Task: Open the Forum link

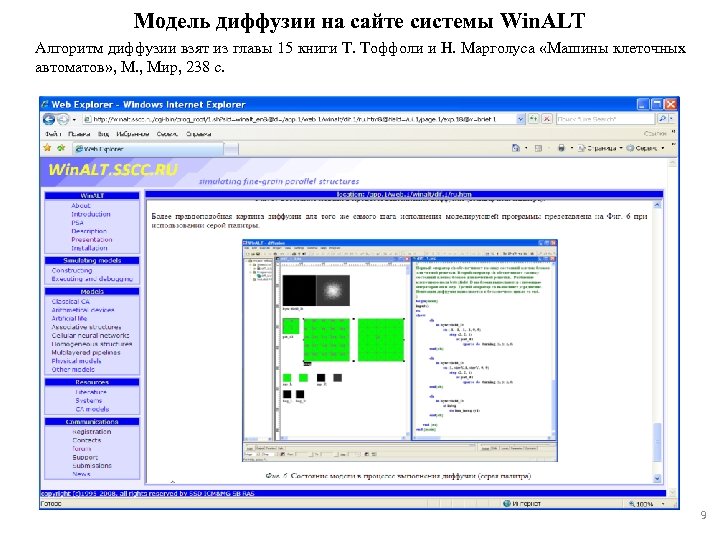Action: tap(82, 449)
